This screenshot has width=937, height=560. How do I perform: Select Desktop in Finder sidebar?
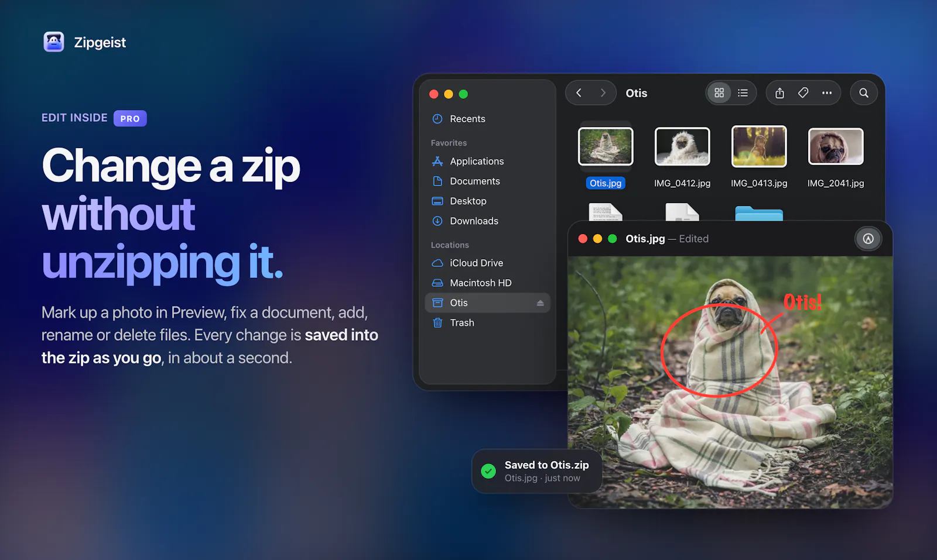tap(487, 201)
